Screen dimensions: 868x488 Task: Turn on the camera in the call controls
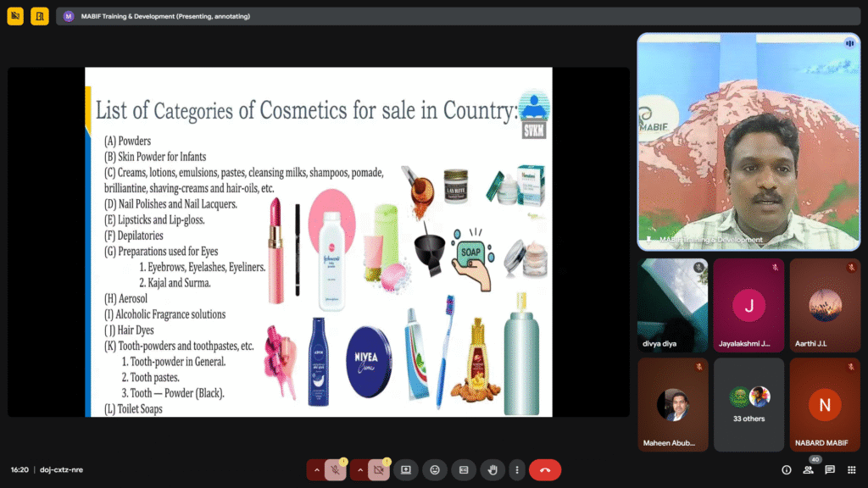[378, 469]
